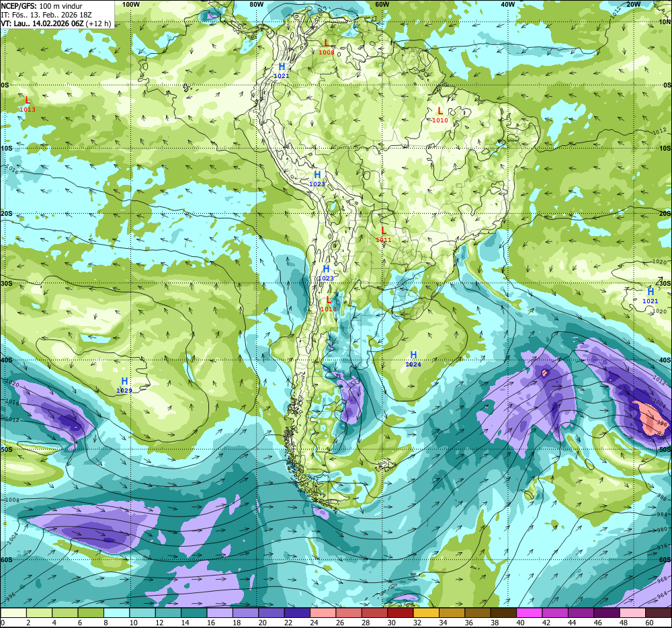Click the 40W longitude label

[x=508, y=4]
